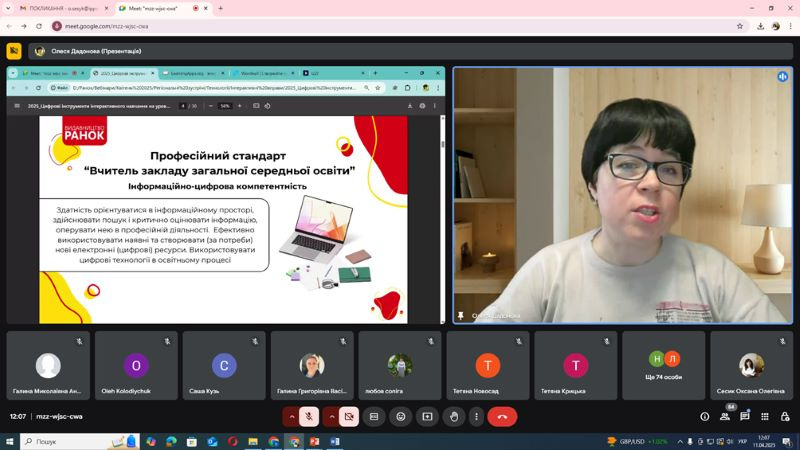Viewport: 800px width, 450px height.
Task: Select Галина Григорівна participant tile
Action: coord(312,365)
